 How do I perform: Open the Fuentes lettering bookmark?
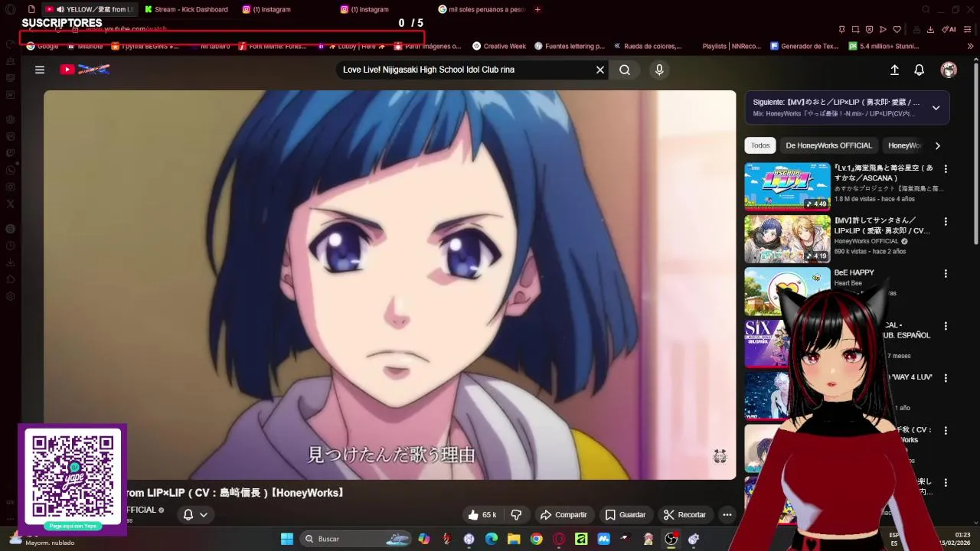point(569,46)
